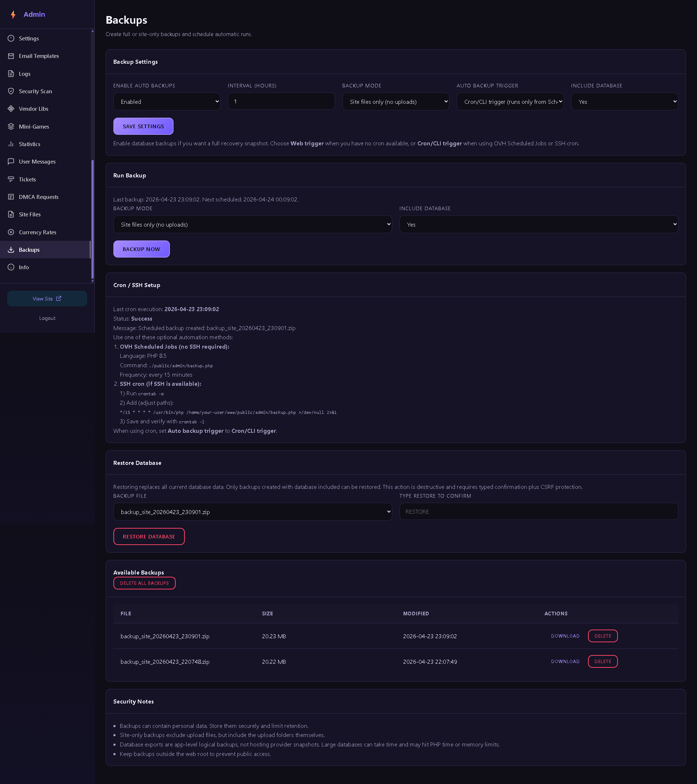Click the View Site button

coord(47,298)
